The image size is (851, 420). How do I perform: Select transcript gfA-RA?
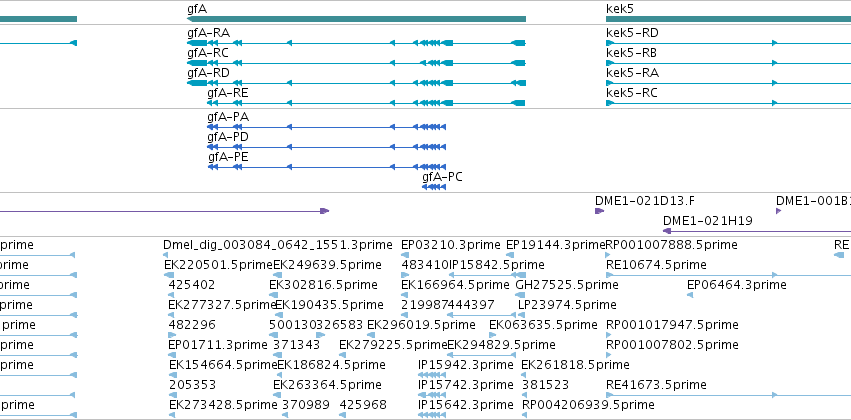(x=208, y=33)
